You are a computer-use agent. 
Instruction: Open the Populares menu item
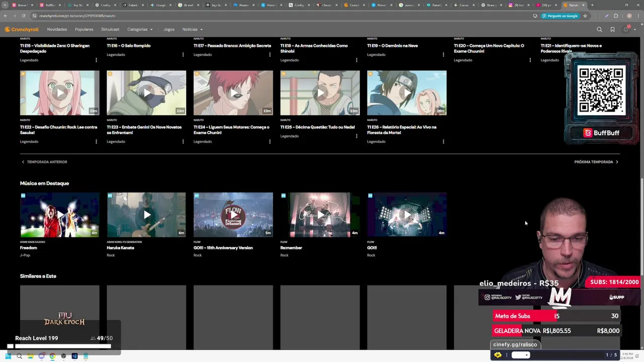(84, 30)
